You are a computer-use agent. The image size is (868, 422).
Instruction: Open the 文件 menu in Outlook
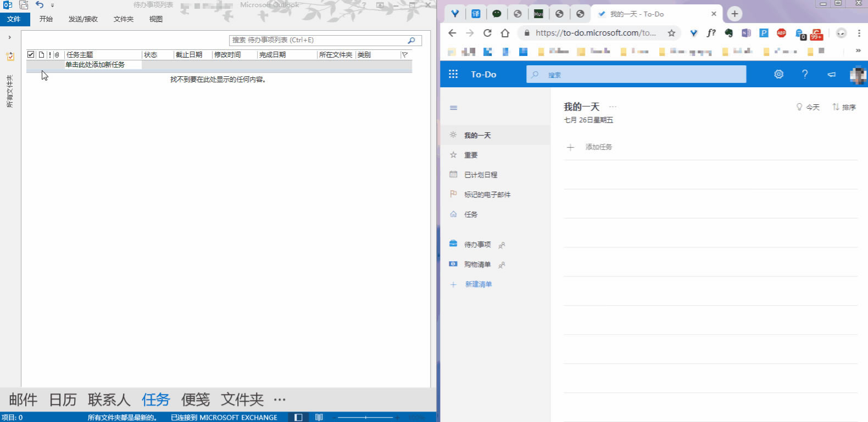14,19
